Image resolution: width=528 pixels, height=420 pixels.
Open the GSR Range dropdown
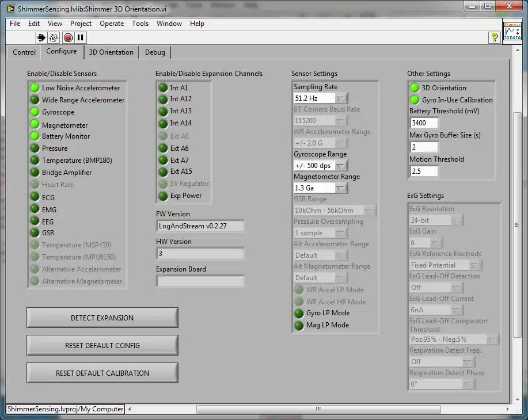[x=335, y=211]
